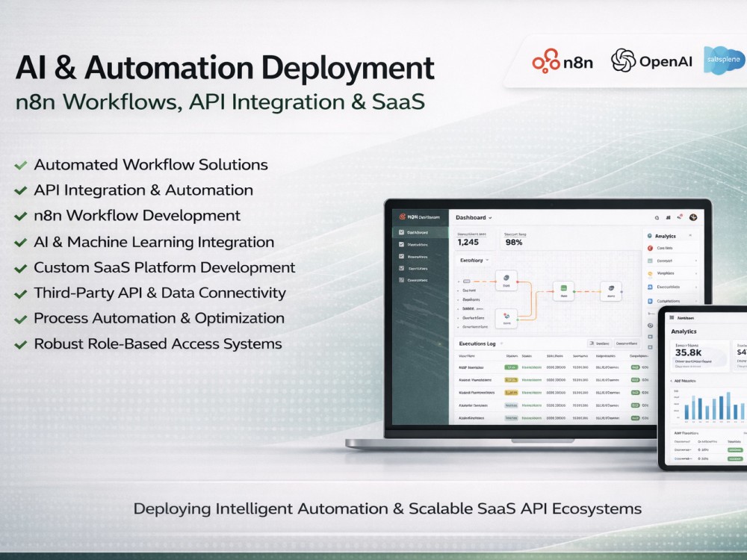This screenshot has width=747, height=560.
Task: Click 'n8n Workflow Development' feature line
Action: (x=137, y=215)
